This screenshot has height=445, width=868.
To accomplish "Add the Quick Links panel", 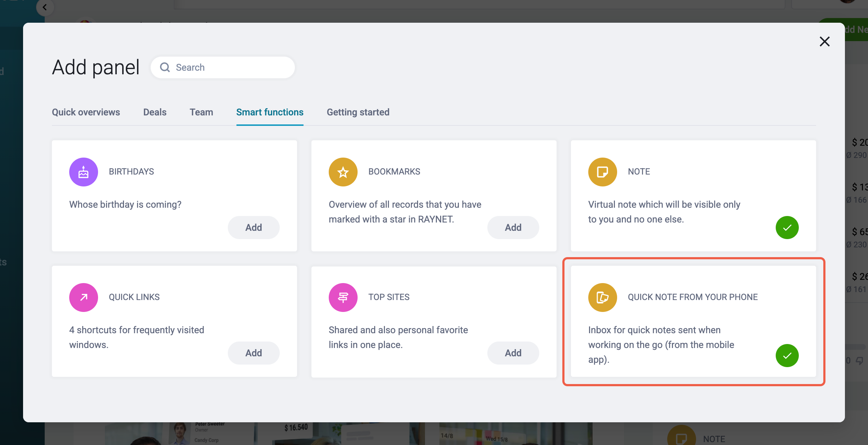I will click(x=254, y=353).
